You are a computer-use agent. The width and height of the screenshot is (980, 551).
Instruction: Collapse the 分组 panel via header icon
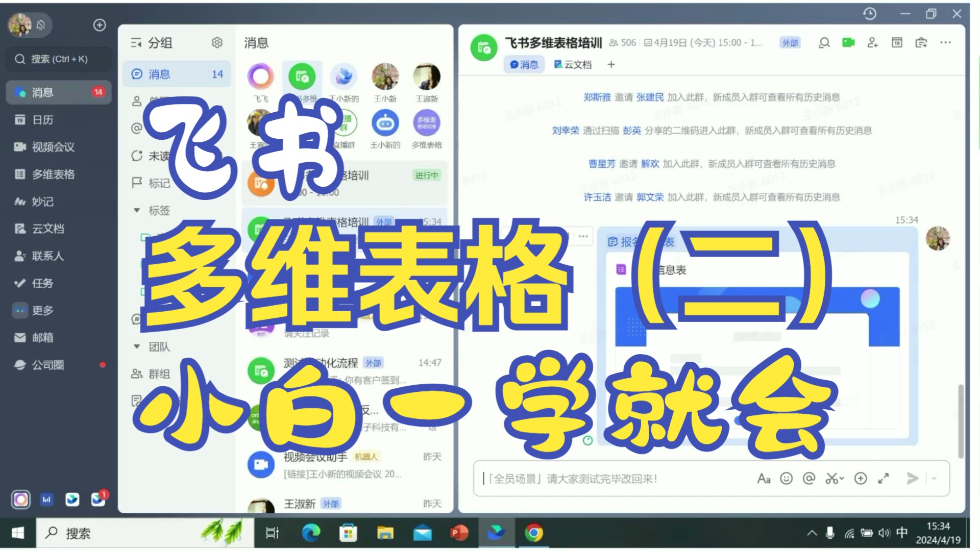coord(136,43)
